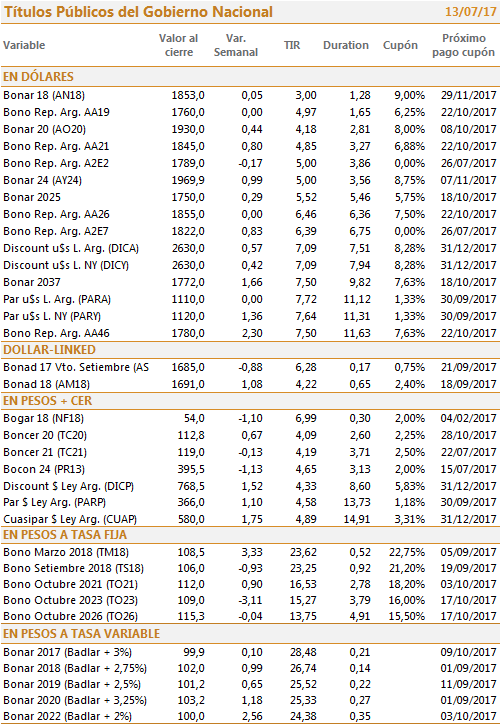
Task: Select the Títulos Públicos del Gobierno Nacional title
Action: point(139,12)
